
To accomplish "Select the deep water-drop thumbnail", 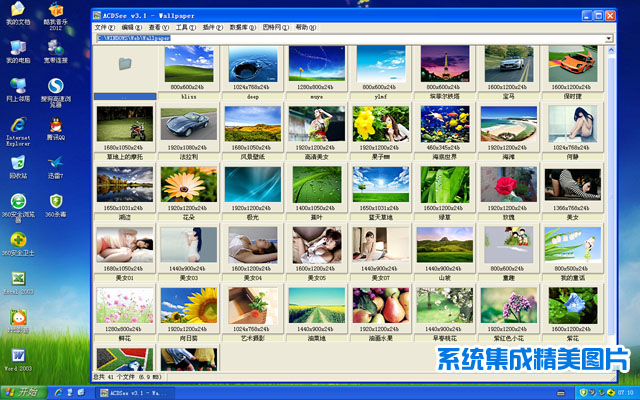I will pyautogui.click(x=253, y=64).
